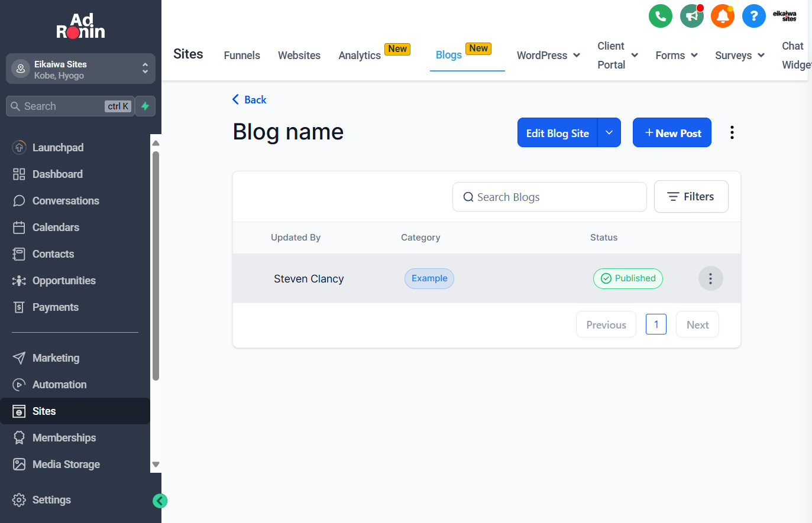This screenshot has height=523, width=812.
Task: Click the green phone call icon
Action: (661, 16)
